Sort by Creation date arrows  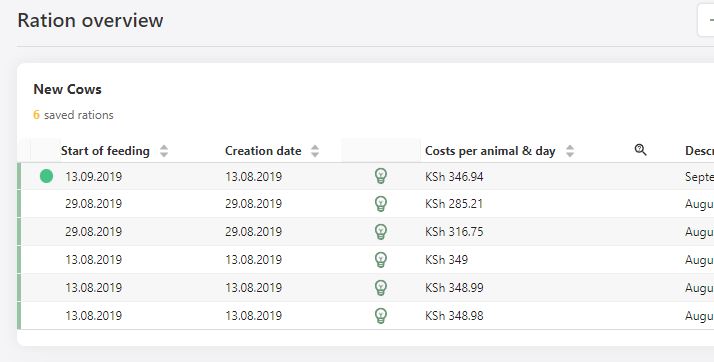point(315,151)
